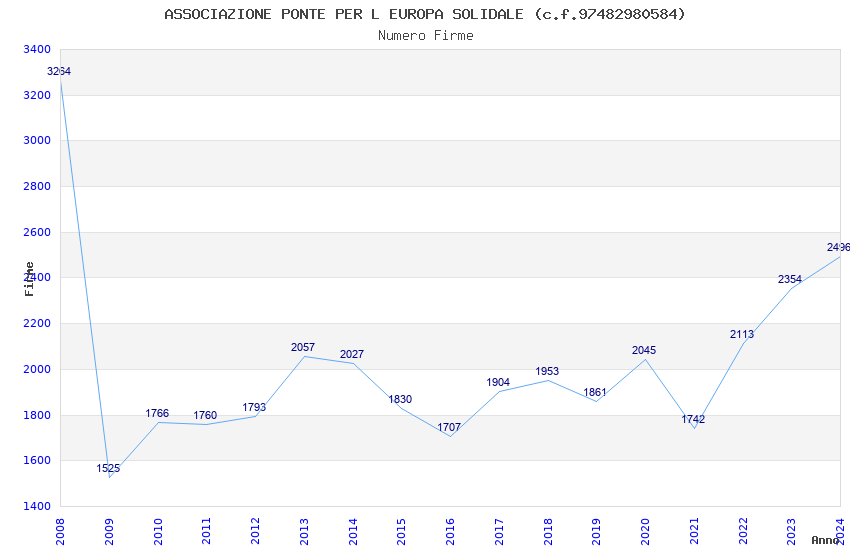Click the Anno x-axis title
This screenshot has height=550, width=850.
(825, 540)
